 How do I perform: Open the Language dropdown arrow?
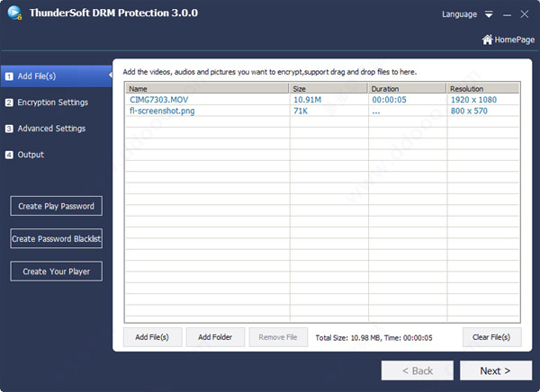click(489, 15)
